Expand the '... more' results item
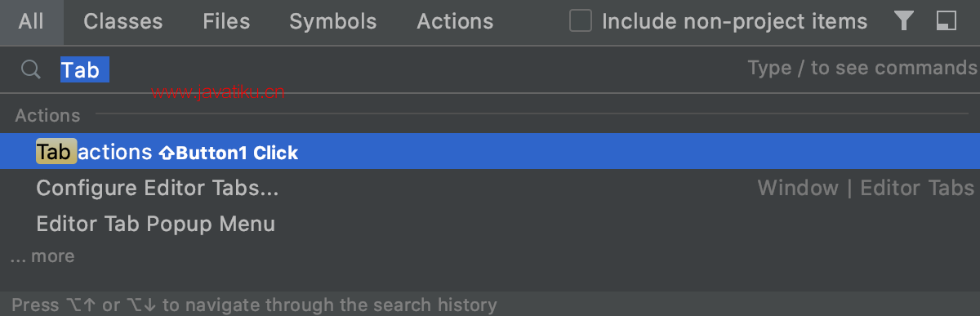980x316 pixels. pos(42,256)
